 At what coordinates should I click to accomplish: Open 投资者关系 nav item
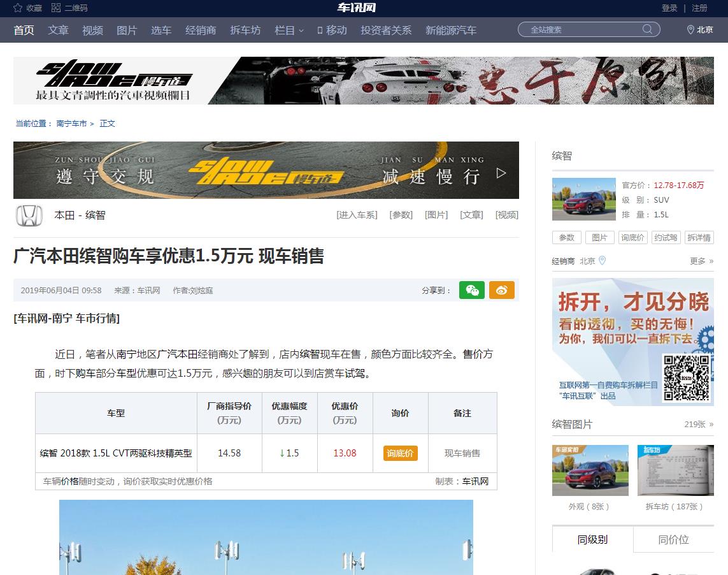point(386,30)
